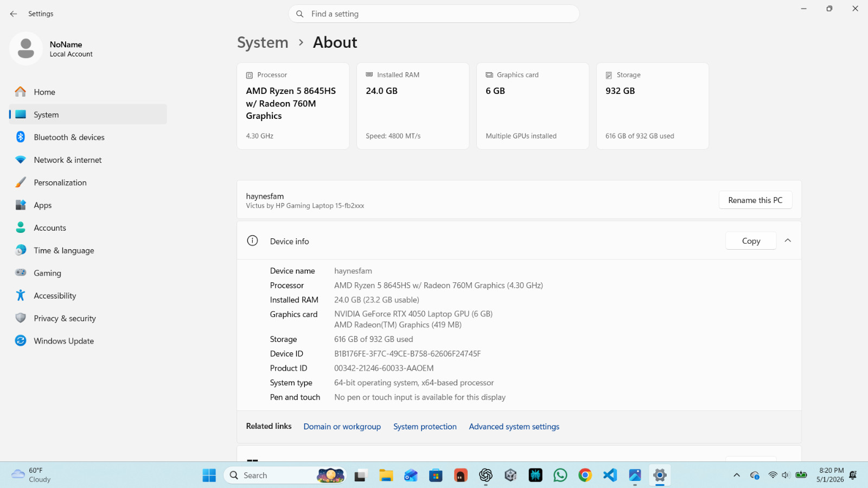The width and height of the screenshot is (868, 488).
Task: Click the battery tray icon
Action: 801,476
